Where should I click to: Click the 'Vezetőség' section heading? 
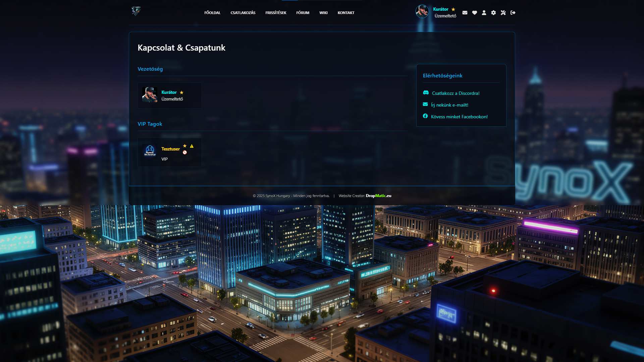pos(150,69)
